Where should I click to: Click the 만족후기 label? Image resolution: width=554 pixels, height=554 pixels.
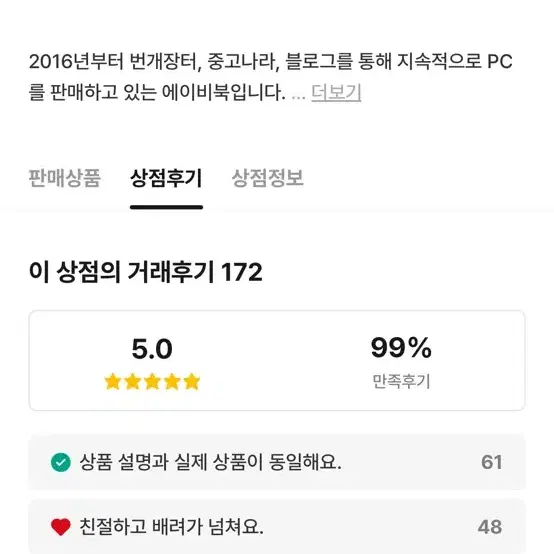pos(401,382)
